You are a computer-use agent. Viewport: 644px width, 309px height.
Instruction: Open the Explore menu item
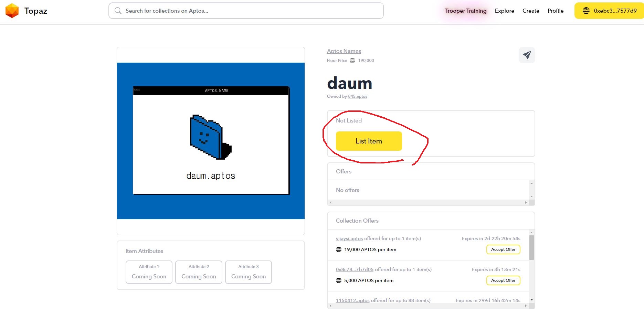tap(504, 11)
